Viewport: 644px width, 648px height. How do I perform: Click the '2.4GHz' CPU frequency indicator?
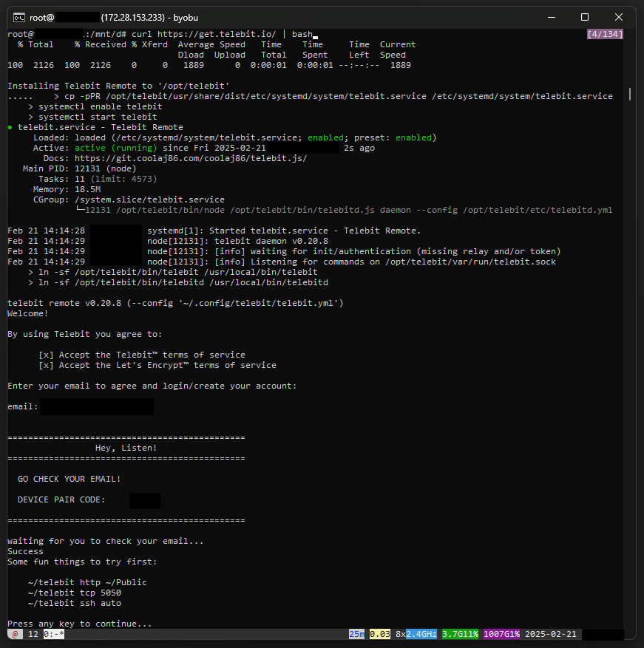(421, 634)
